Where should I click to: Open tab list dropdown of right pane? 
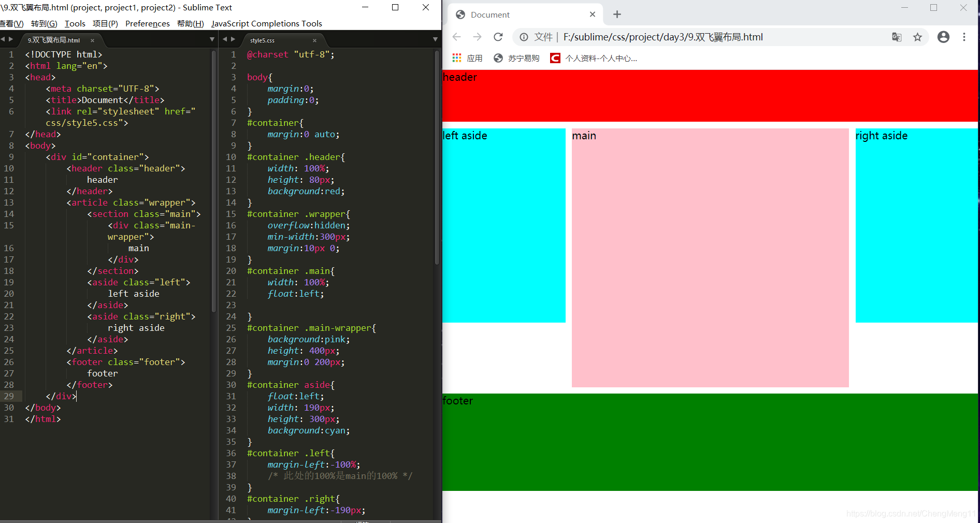tap(435, 39)
